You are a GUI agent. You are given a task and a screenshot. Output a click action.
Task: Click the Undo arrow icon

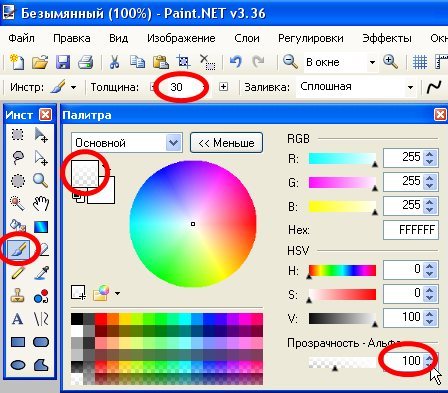tap(236, 62)
